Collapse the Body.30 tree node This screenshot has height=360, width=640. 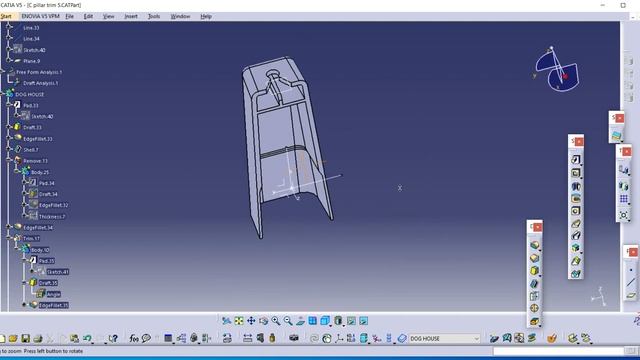(x=17, y=249)
